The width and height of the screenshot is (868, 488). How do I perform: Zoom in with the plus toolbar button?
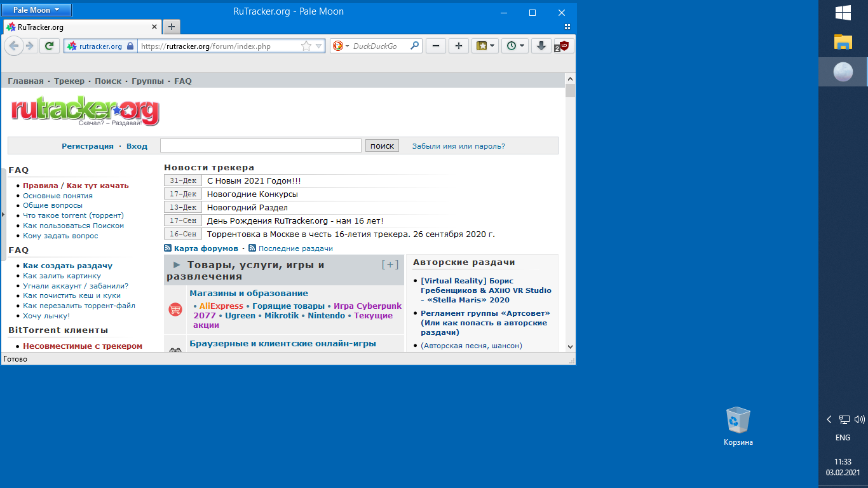(459, 46)
